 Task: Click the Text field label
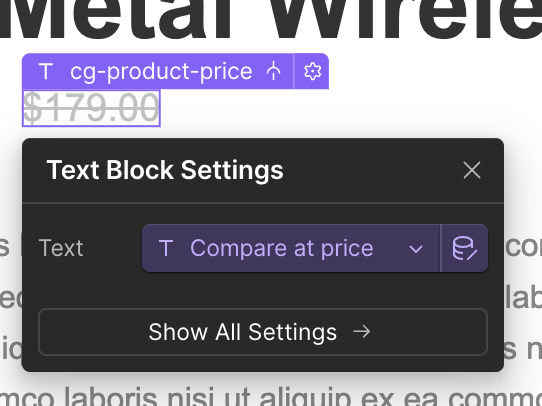[x=61, y=248]
